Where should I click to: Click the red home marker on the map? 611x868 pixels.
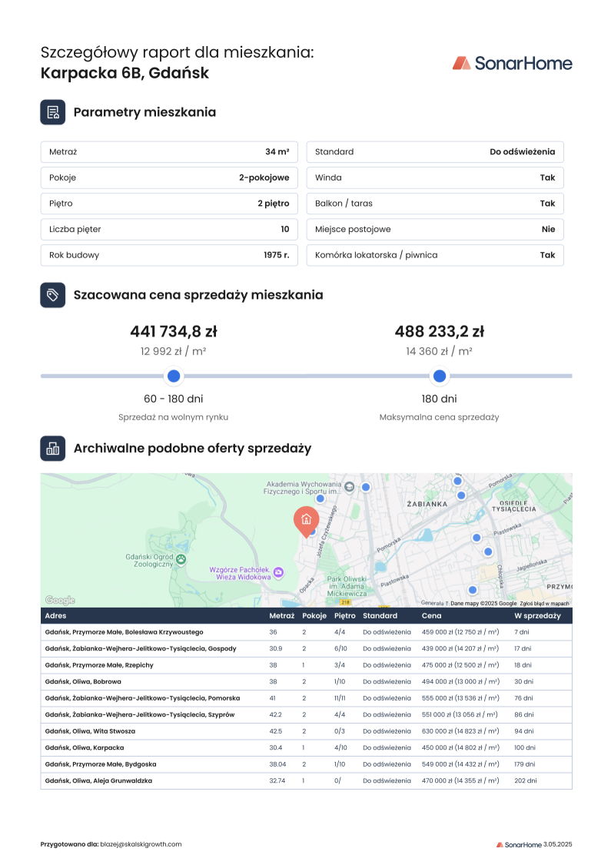[x=306, y=519]
